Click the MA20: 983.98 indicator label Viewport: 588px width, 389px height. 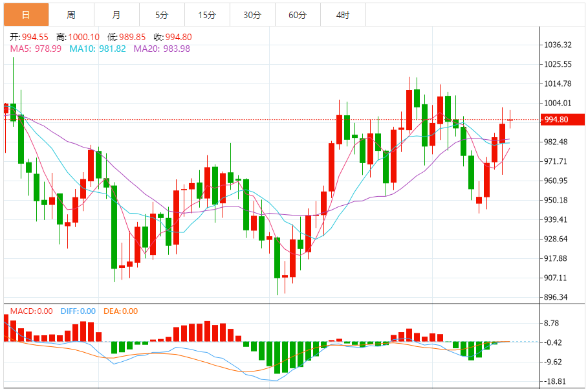tap(162, 49)
